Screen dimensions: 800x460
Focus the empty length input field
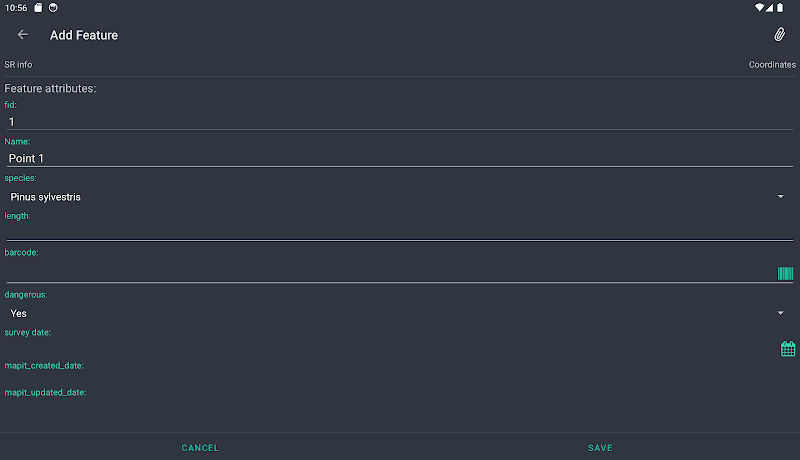click(x=399, y=232)
